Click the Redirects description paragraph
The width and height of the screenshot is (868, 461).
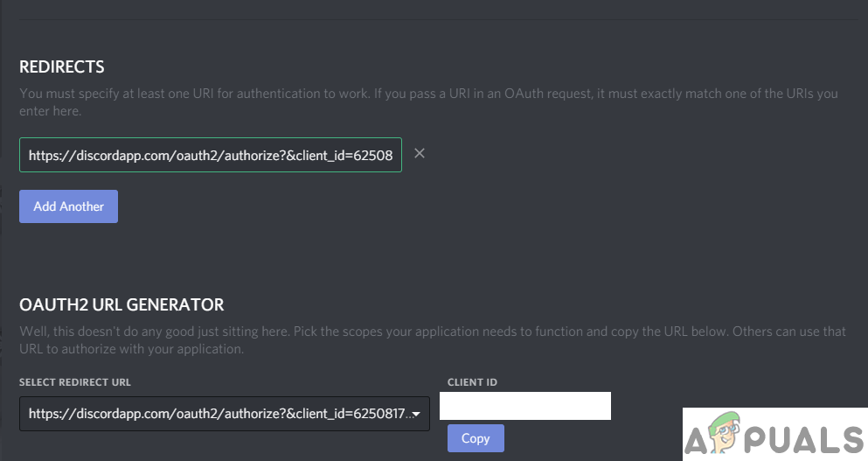click(428, 102)
